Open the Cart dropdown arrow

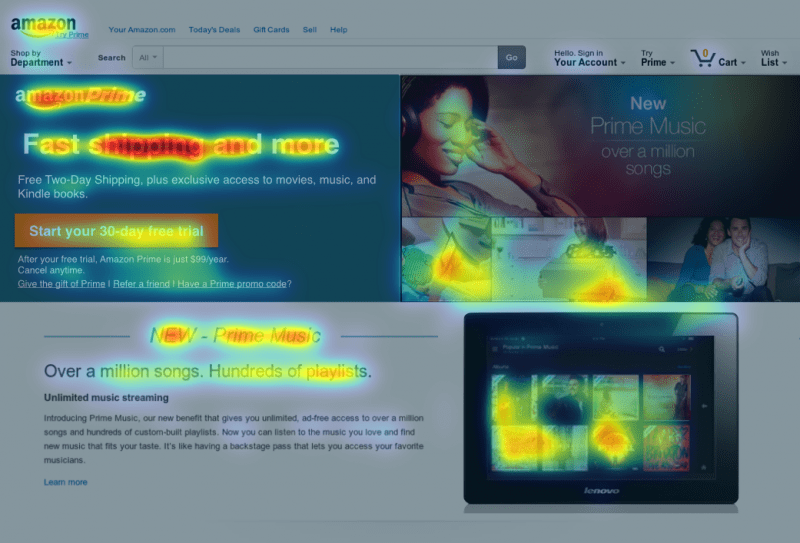(x=743, y=63)
